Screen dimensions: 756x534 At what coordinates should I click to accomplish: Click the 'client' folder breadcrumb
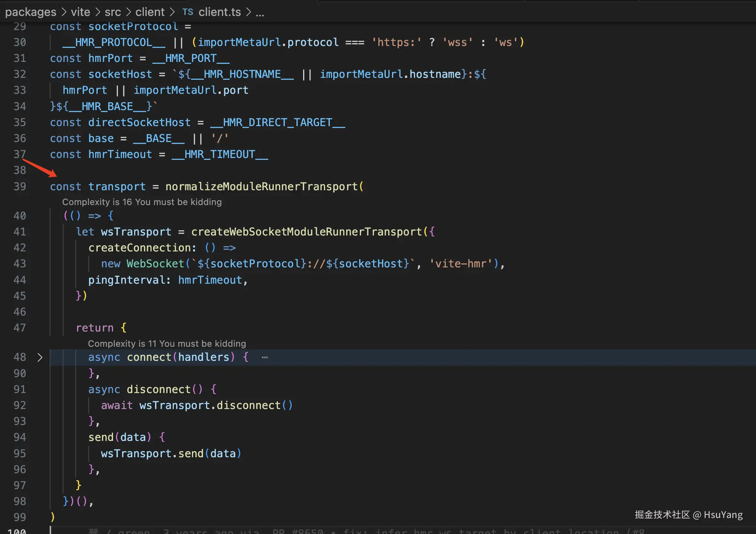coord(150,12)
